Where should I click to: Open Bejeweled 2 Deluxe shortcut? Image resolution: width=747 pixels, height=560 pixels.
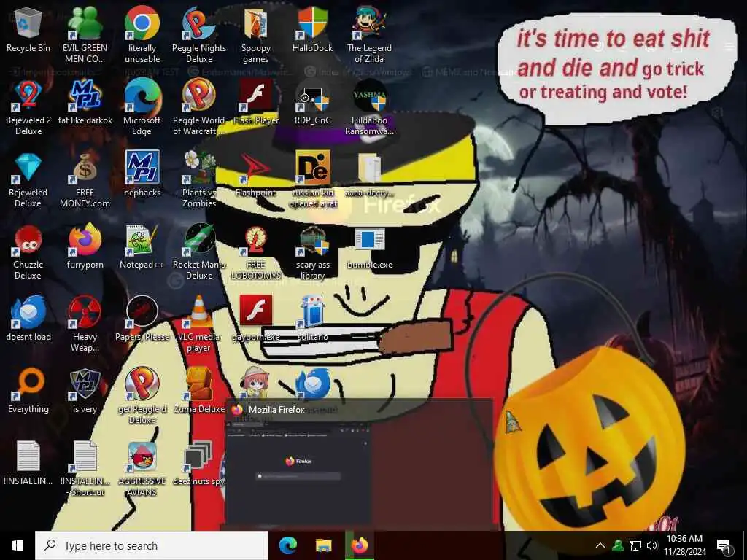click(28, 107)
